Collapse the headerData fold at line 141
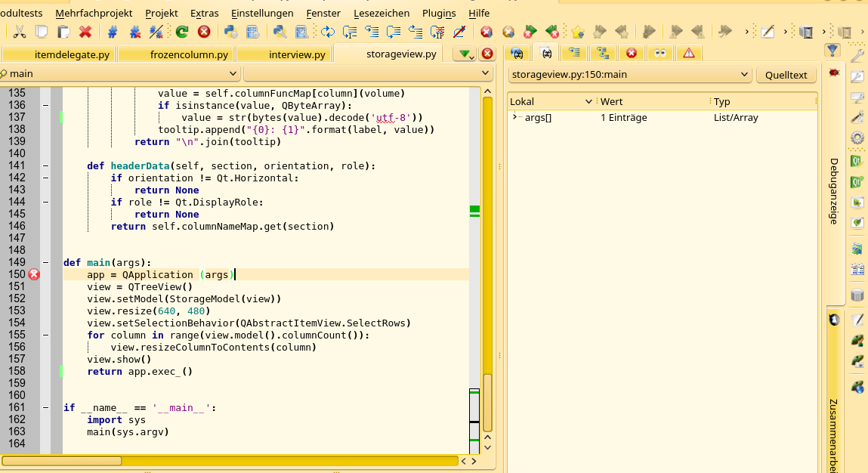Viewport: 868px width, 473px height. (x=45, y=165)
